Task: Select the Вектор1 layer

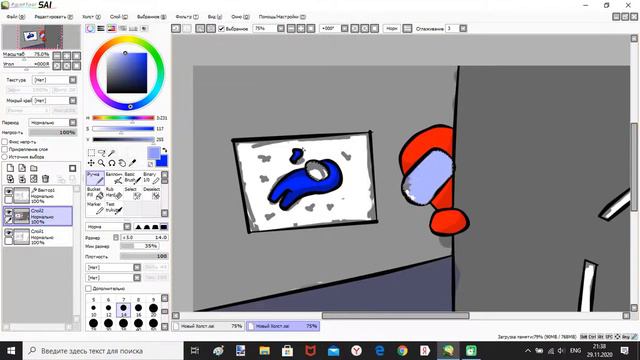Action: pyautogui.click(x=38, y=196)
